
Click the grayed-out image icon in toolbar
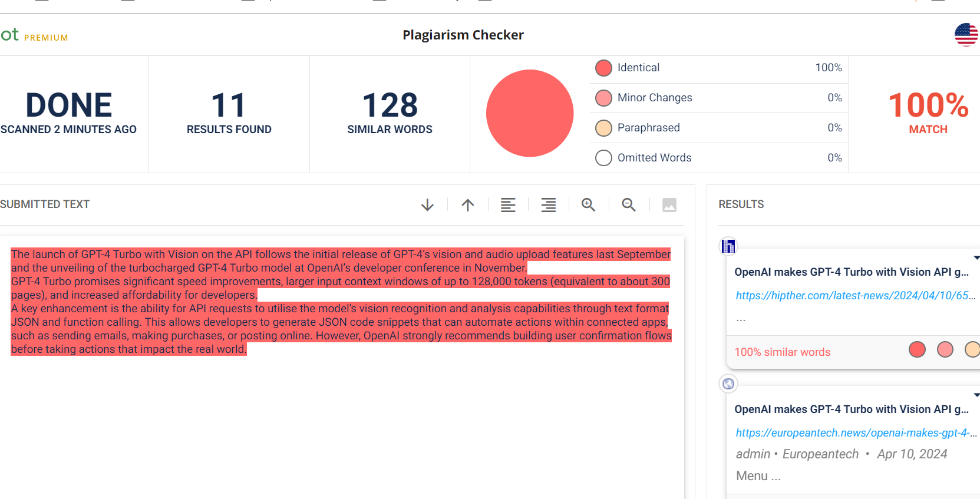point(669,205)
